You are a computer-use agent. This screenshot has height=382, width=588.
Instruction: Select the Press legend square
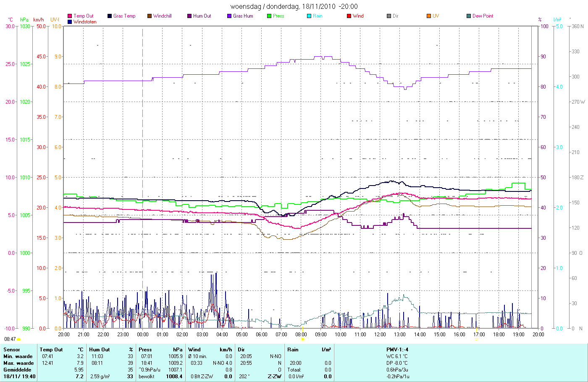269,16
